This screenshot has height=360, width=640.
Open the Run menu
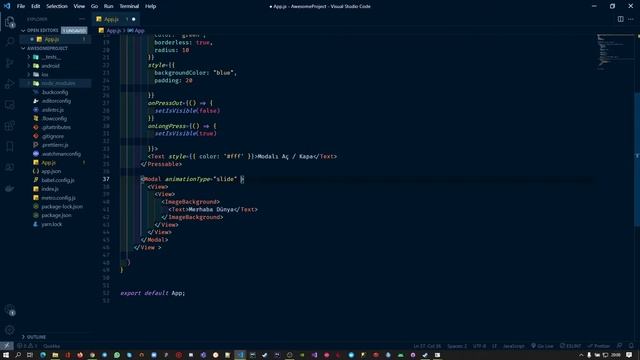(108, 6)
